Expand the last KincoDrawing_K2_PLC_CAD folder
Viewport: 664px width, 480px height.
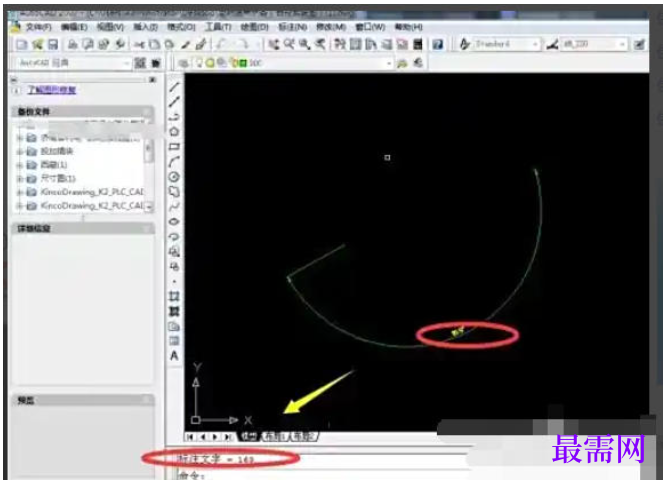(19, 206)
